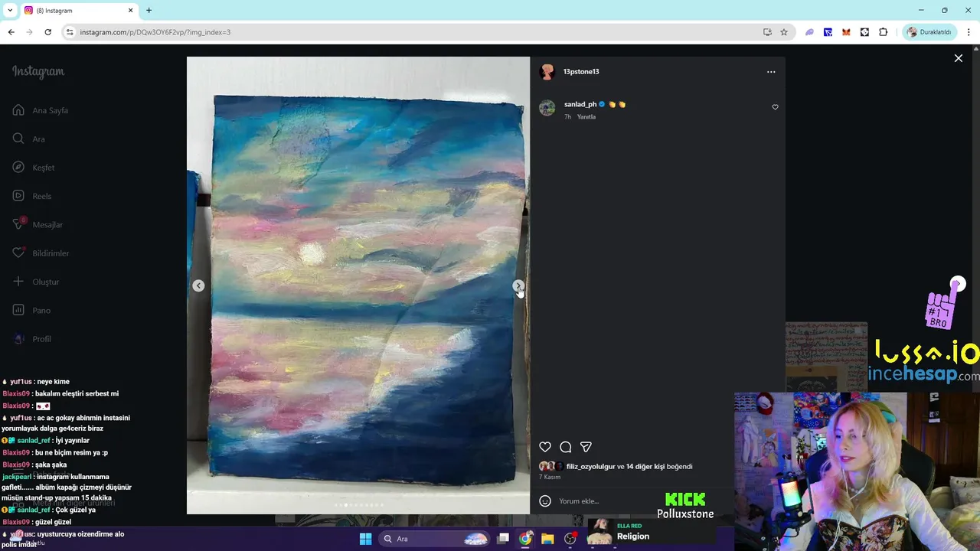Go to previous image in carousel
This screenshot has width=980, height=551.
coord(198,285)
